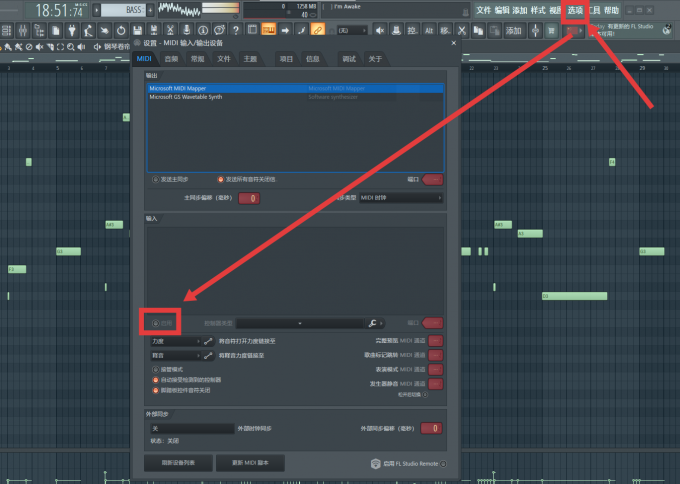Click the tempo tapper icon
This screenshot has height=484, width=680.
(88, 30)
